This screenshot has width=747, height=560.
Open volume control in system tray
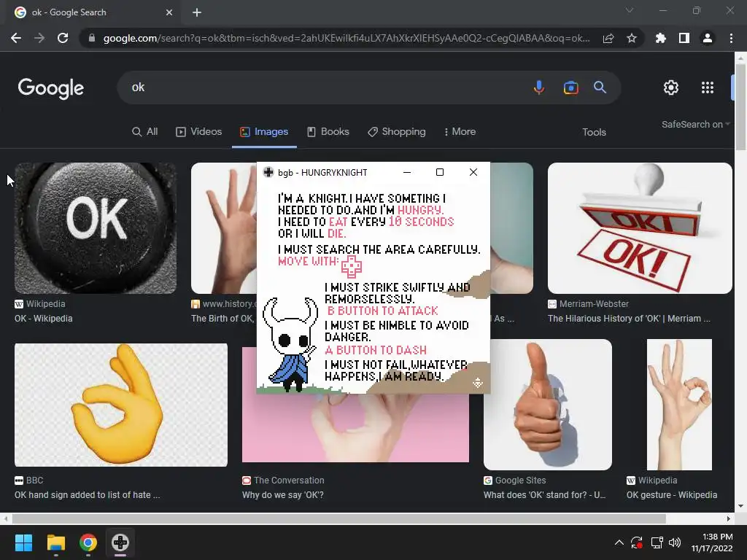tap(675, 542)
